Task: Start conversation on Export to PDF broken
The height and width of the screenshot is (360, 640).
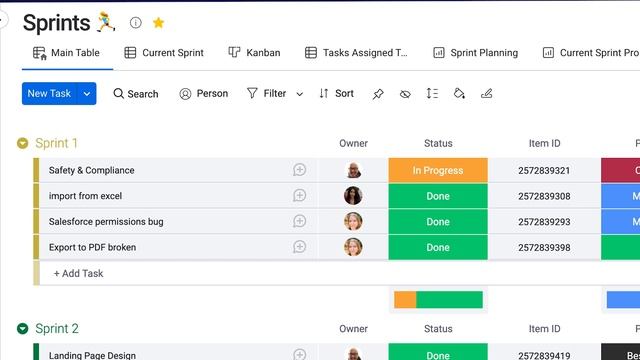Action: point(300,247)
